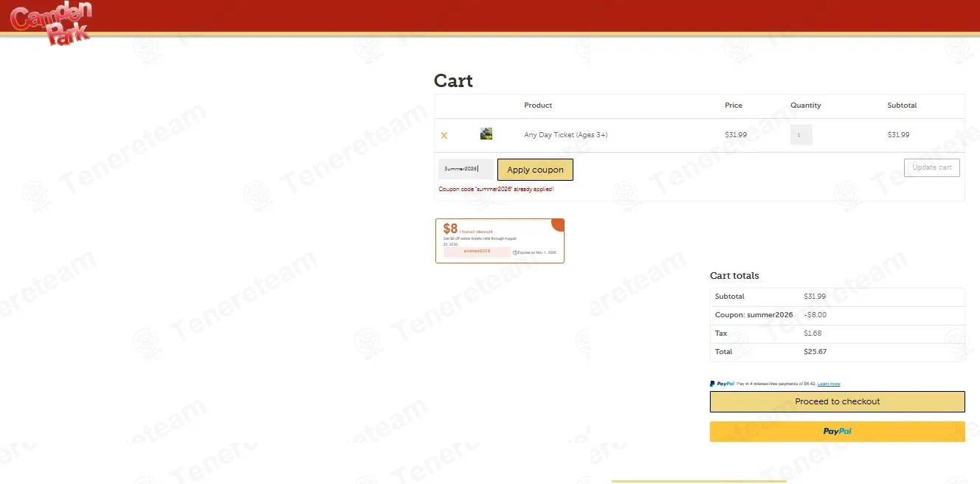
Task: Click the Product column header
Action: point(538,106)
